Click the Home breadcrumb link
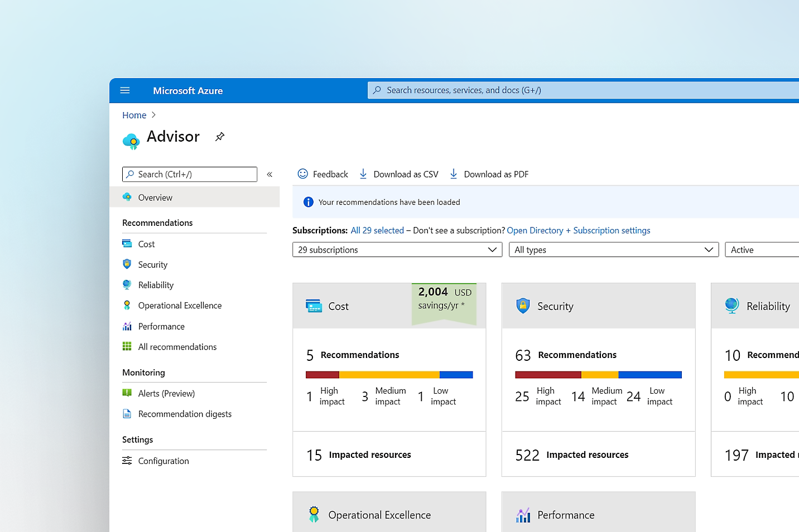799x532 pixels. pos(134,115)
